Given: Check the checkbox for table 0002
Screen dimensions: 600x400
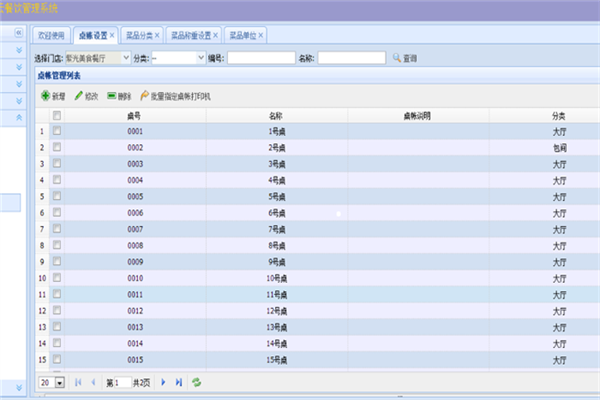Looking at the screenshot, I should [57, 147].
